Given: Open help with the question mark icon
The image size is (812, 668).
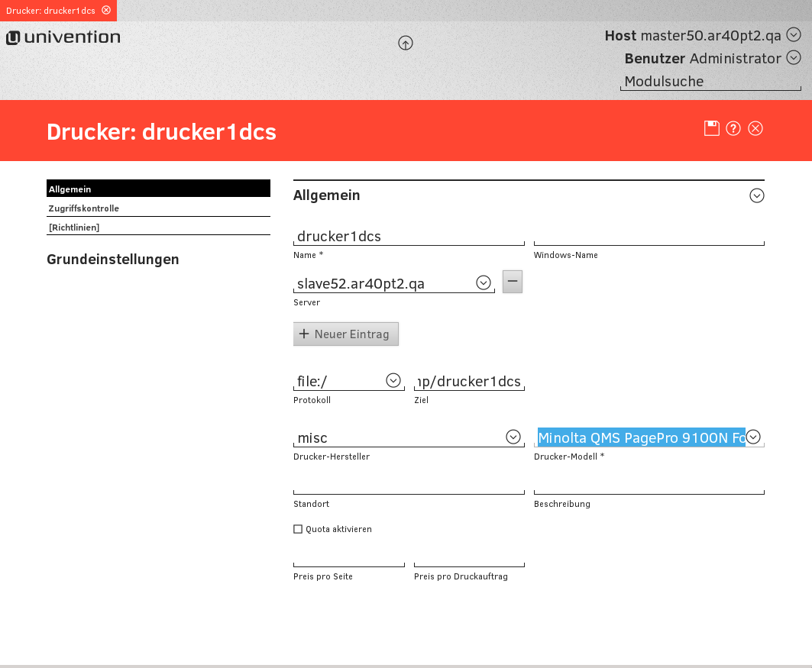Looking at the screenshot, I should [x=733, y=128].
